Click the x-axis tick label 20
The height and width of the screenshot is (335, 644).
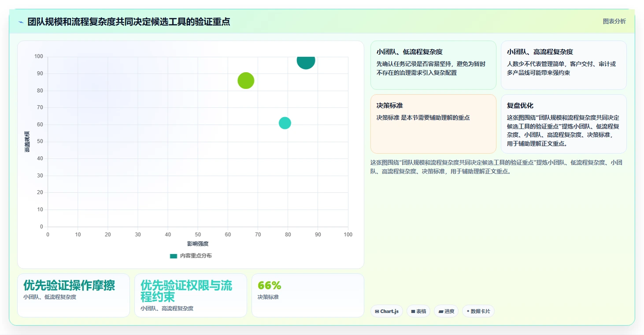(107, 235)
